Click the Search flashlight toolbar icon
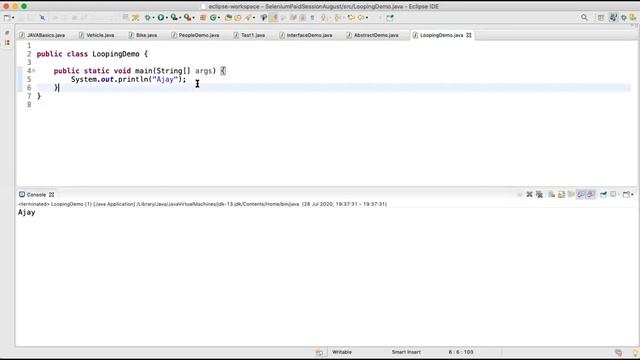Image resolution: width=640 pixels, height=360 pixels. [x=248, y=18]
